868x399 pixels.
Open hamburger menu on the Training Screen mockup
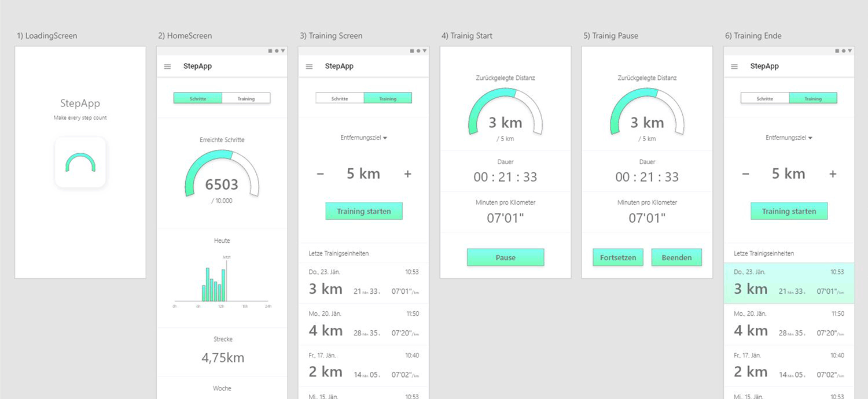click(x=309, y=66)
